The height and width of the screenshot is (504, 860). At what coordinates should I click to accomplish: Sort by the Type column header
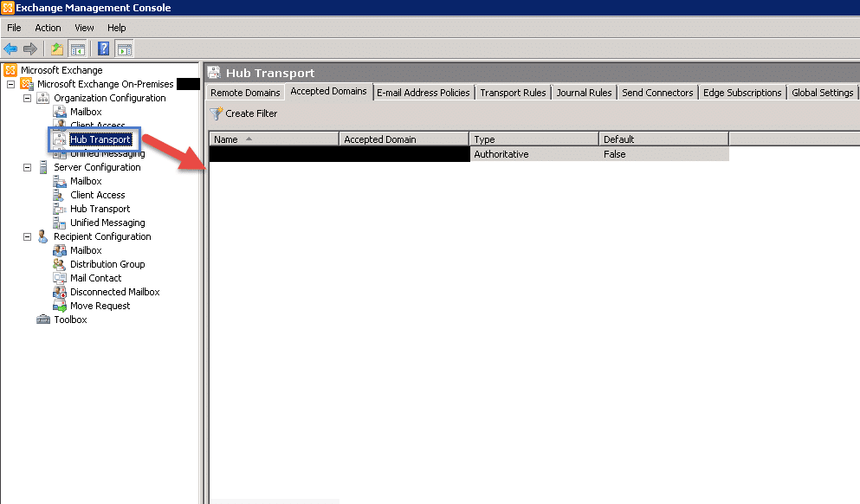pyautogui.click(x=534, y=139)
